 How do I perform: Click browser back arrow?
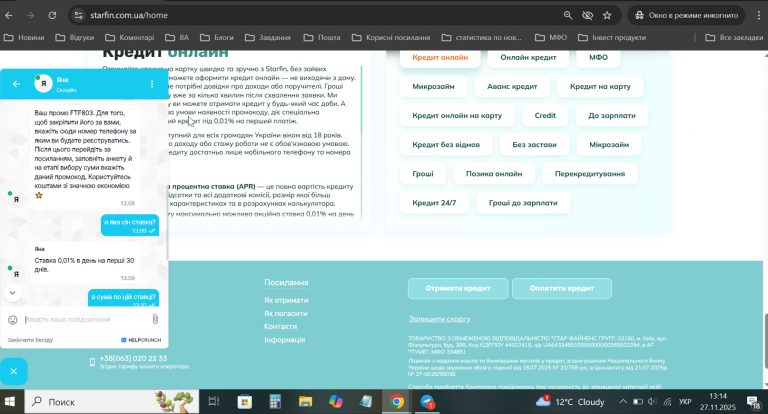(9, 15)
